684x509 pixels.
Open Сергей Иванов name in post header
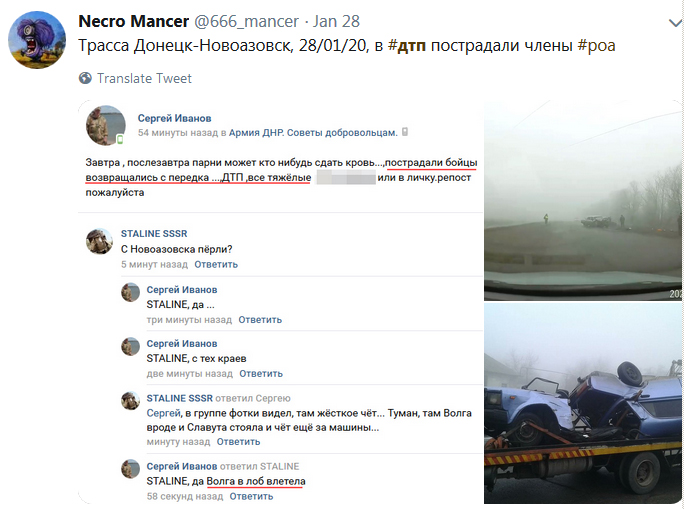coord(174,118)
